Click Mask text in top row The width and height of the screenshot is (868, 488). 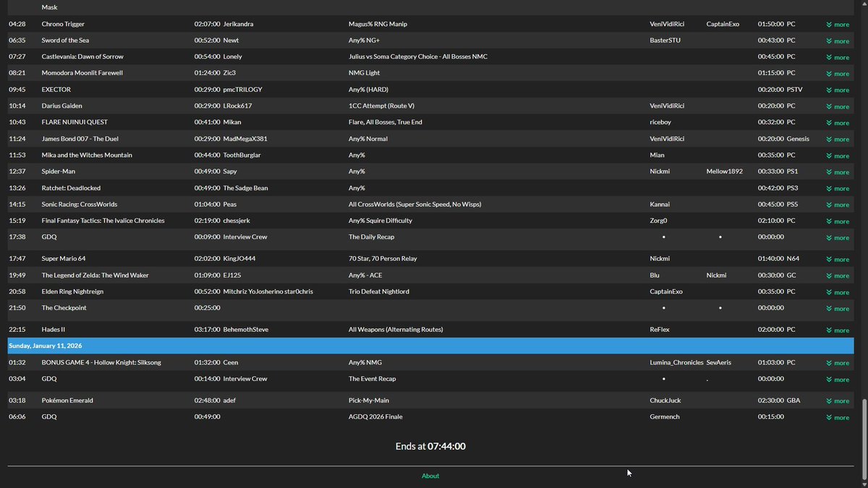pos(49,7)
